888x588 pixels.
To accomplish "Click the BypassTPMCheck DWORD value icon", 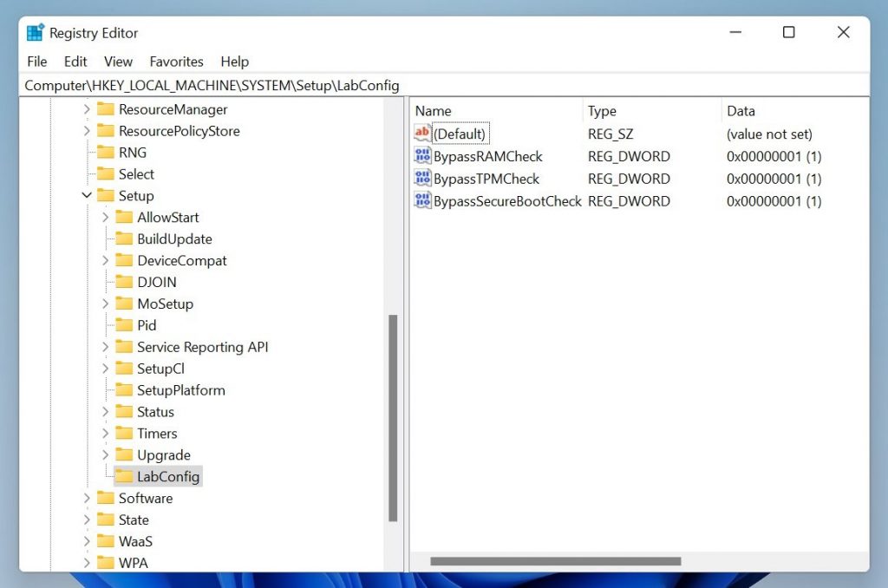I will 423,179.
